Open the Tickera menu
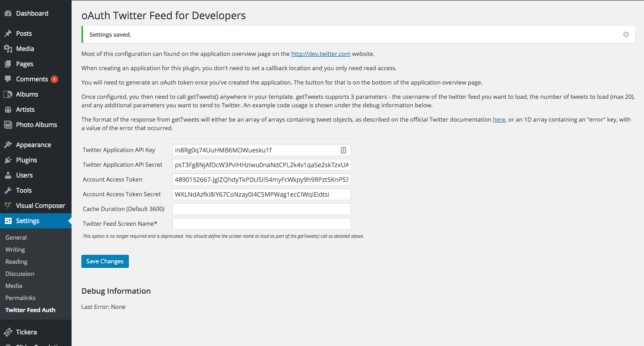The width and height of the screenshot is (644, 346). pos(36,332)
